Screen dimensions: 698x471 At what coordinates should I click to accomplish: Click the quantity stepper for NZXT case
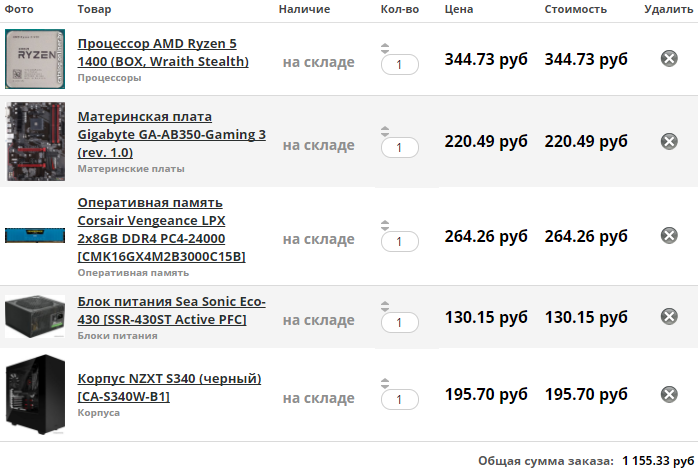click(385, 383)
